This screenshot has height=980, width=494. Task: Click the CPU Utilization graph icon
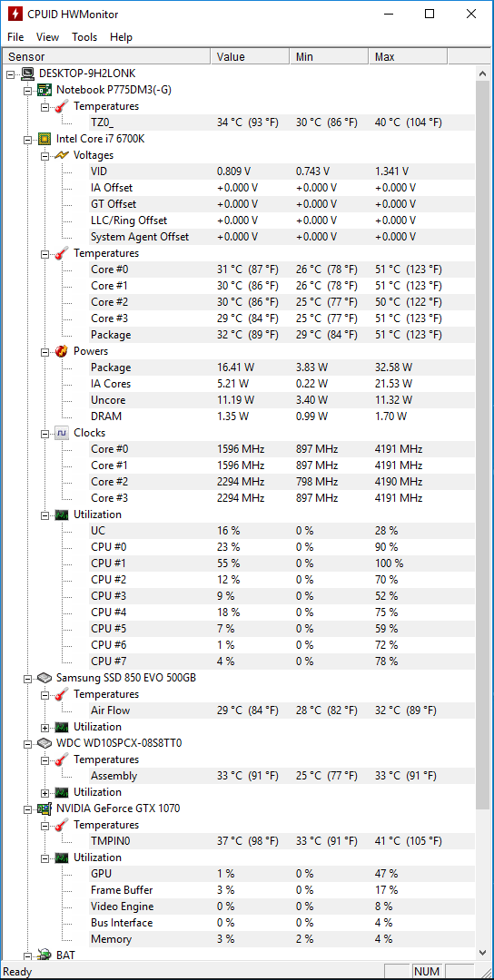[61, 514]
